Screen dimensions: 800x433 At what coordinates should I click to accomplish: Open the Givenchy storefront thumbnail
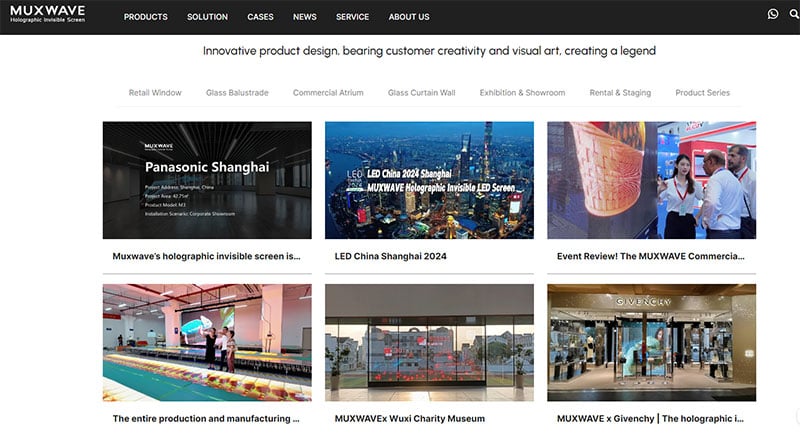pyautogui.click(x=652, y=343)
